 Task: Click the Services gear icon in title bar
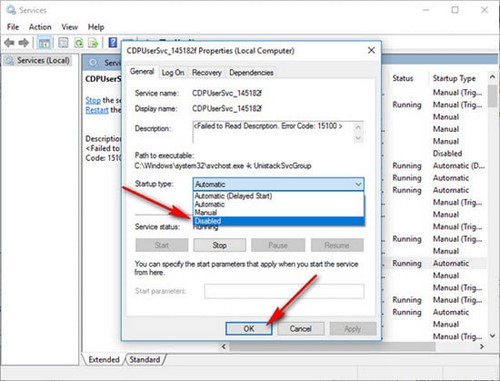point(11,10)
